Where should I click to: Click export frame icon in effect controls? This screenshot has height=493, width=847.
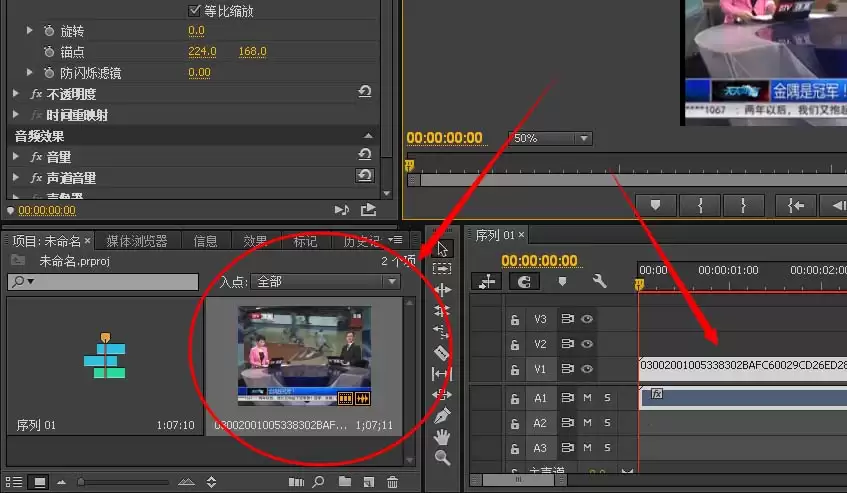(x=368, y=210)
